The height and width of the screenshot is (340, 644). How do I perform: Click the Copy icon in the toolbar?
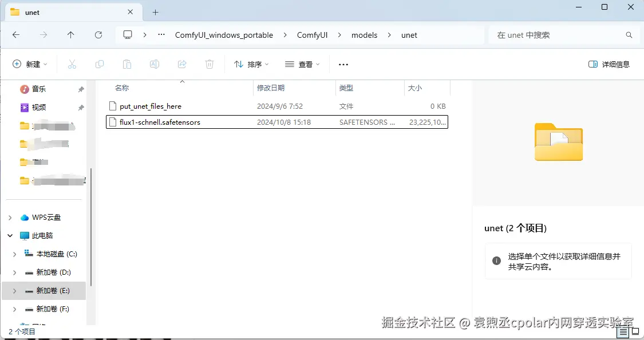[100, 64]
